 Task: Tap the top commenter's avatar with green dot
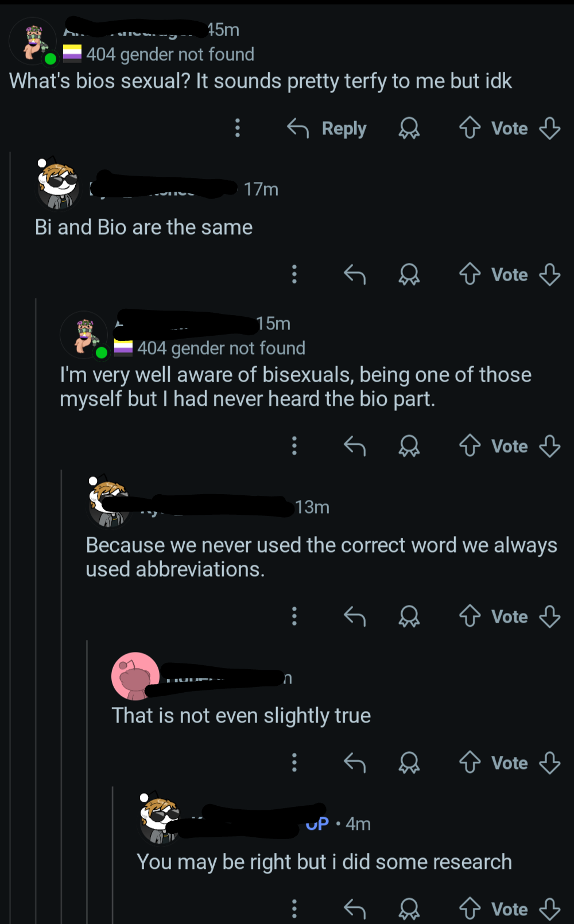pyautogui.click(x=33, y=42)
